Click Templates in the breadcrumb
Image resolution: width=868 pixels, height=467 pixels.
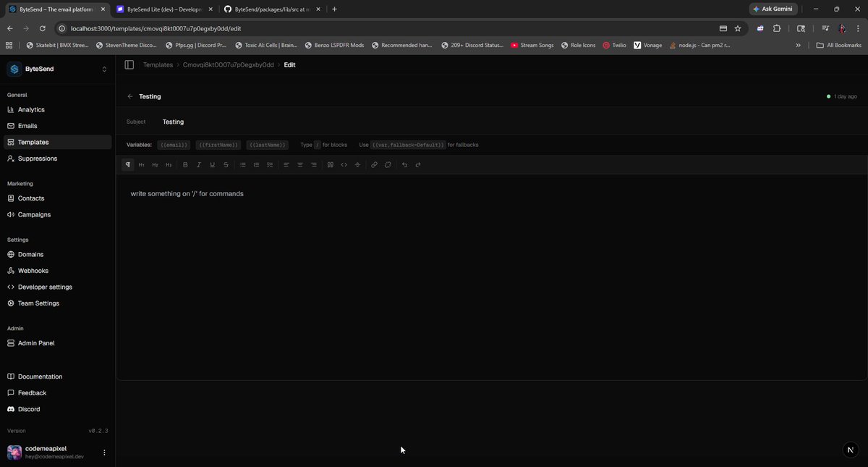coord(158,64)
